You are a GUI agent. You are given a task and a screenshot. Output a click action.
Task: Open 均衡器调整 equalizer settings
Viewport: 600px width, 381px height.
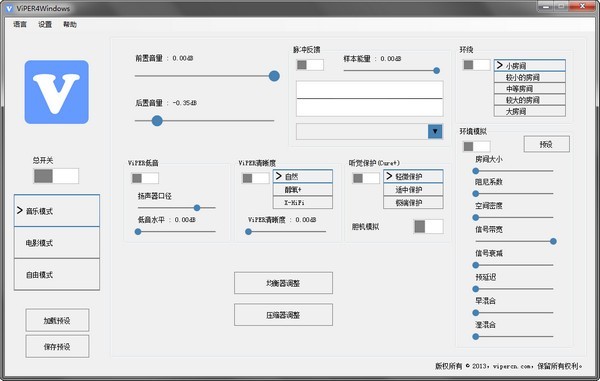pyautogui.click(x=284, y=283)
